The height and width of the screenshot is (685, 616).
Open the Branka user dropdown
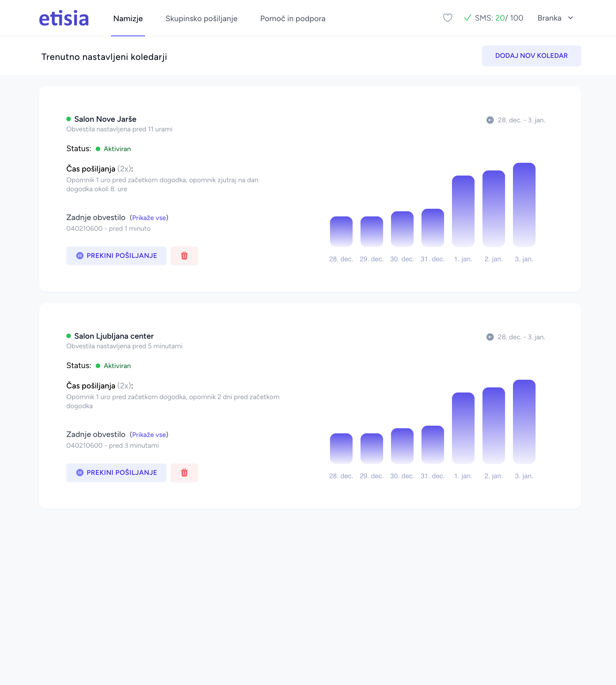point(549,18)
